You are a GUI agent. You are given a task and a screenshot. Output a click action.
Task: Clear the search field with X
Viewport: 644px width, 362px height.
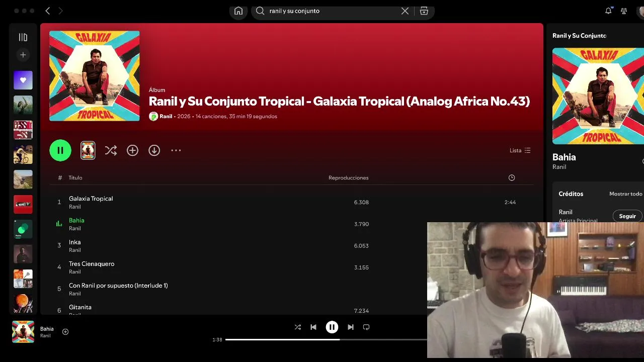pyautogui.click(x=405, y=11)
